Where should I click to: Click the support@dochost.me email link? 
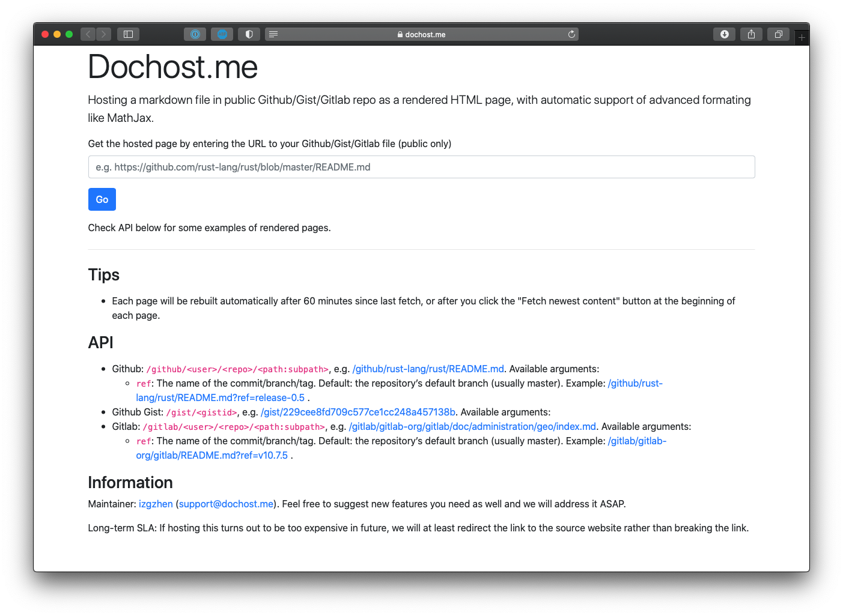pyautogui.click(x=227, y=504)
